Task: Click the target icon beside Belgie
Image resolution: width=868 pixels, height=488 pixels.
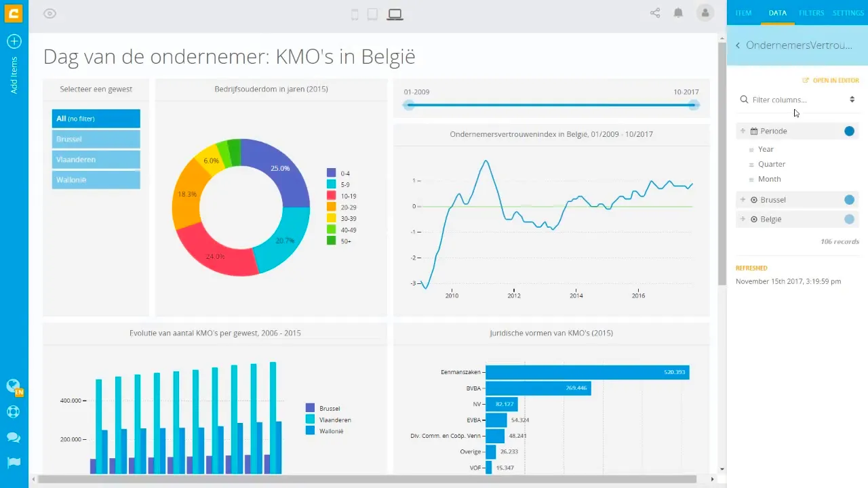Action: tap(754, 219)
